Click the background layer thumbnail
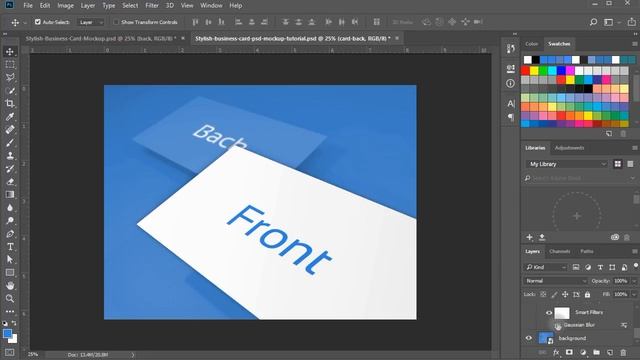640x360 pixels. 546,338
